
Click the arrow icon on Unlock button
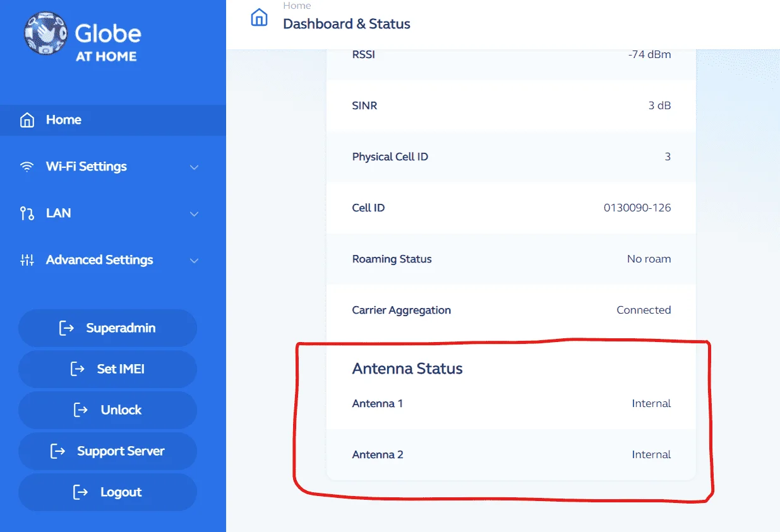[x=81, y=410]
